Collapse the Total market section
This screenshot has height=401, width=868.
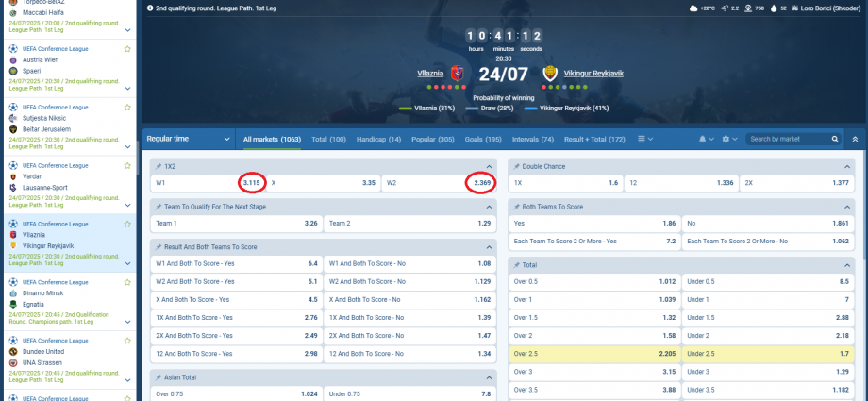(847, 265)
